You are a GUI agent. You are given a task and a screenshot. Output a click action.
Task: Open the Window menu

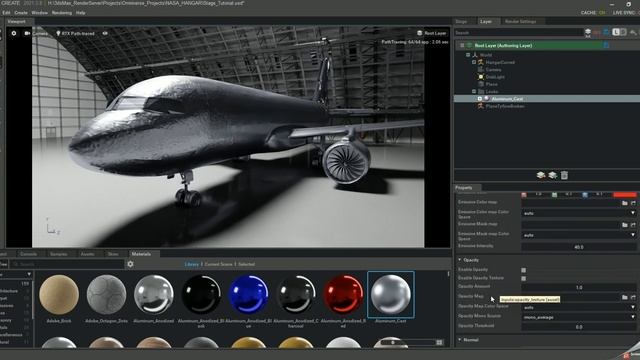pos(40,13)
